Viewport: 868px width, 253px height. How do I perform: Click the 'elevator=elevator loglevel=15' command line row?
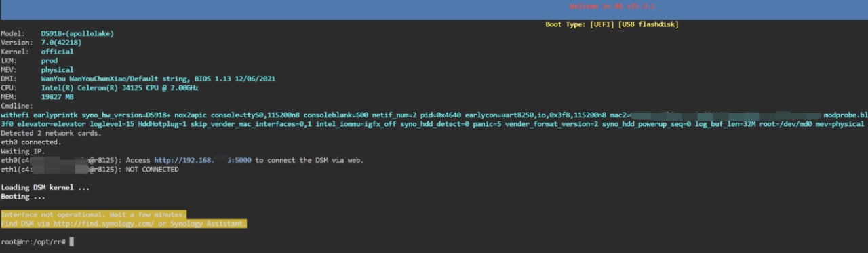[433, 124]
